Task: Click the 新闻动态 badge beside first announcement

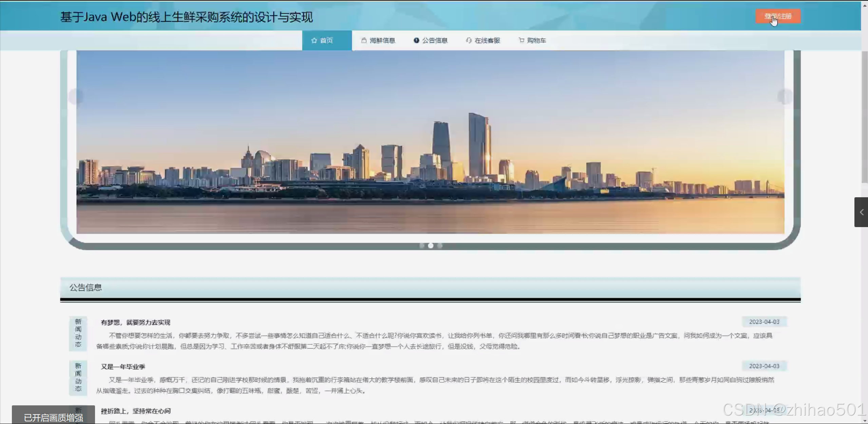Action: click(78, 333)
